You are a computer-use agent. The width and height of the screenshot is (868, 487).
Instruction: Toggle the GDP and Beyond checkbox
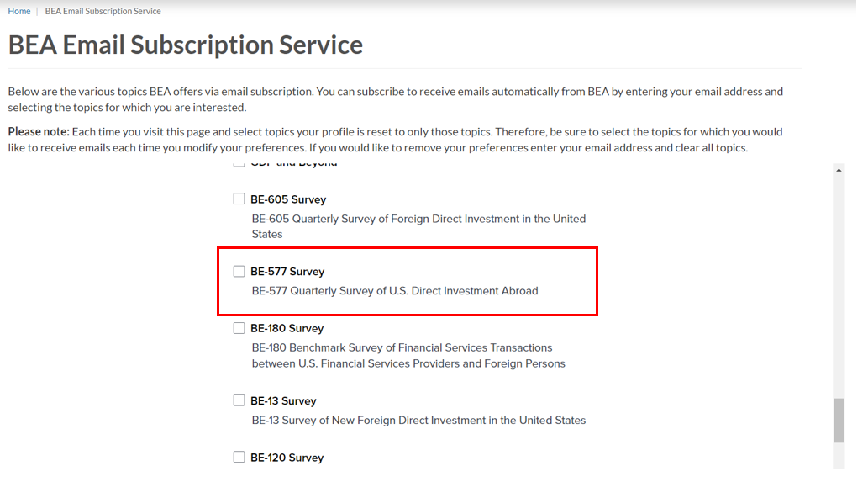click(239, 161)
